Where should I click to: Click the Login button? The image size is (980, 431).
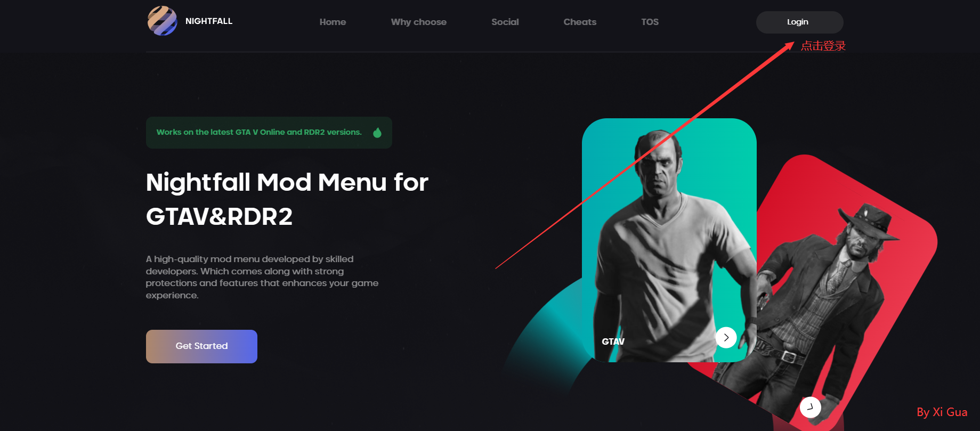(799, 22)
